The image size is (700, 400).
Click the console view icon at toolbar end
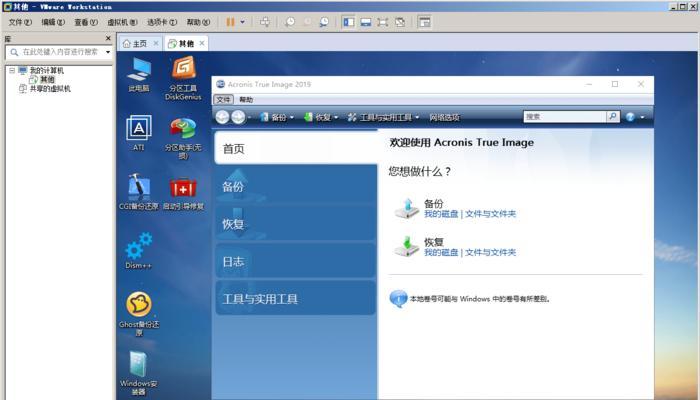(424, 22)
